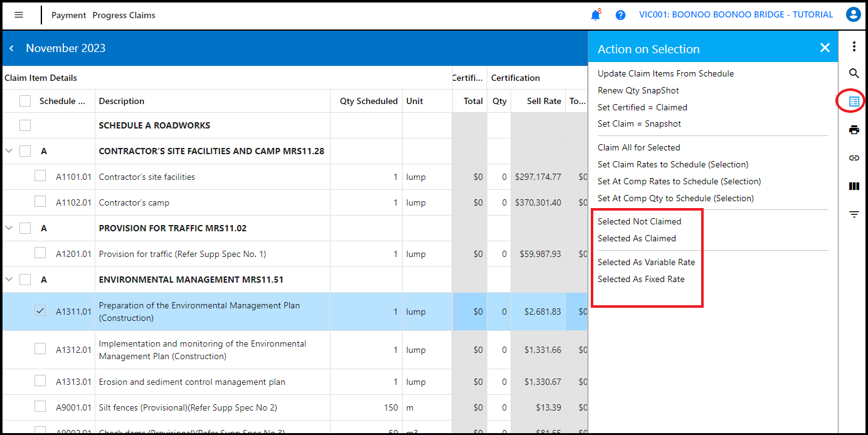Click "Erosion and sediment control management plan" description
This screenshot has height=435, width=868.
pos(192,382)
